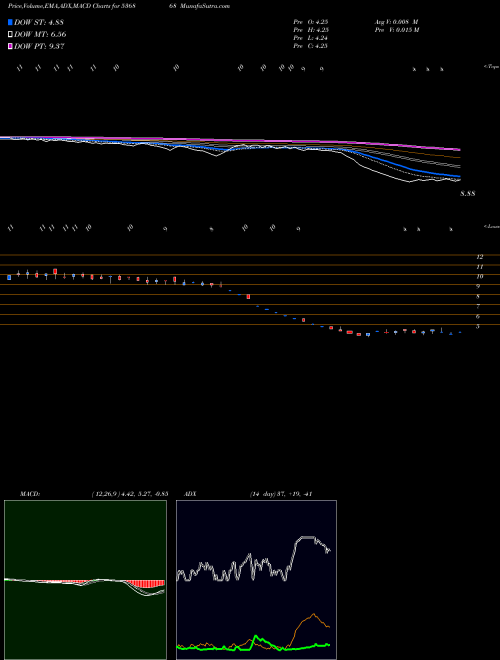Click the ADX (14 day) values text

click(x=281, y=494)
